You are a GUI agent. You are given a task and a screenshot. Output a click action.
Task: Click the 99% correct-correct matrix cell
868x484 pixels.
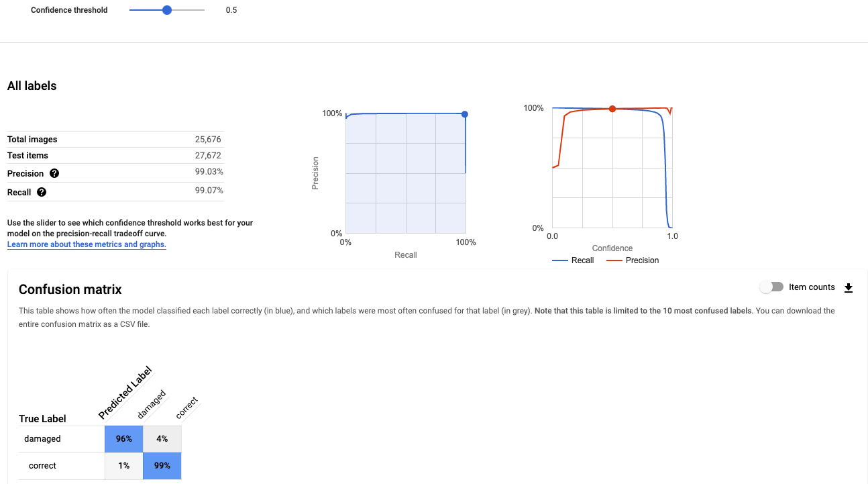(162, 466)
